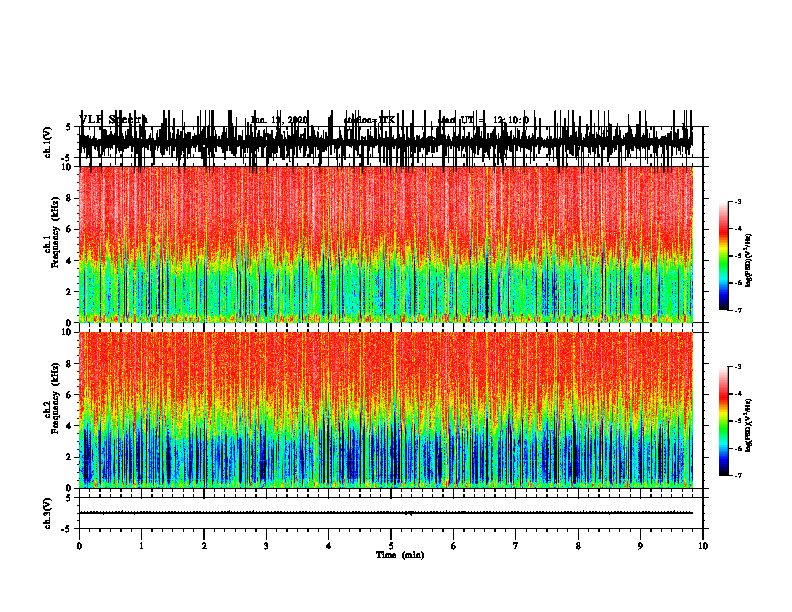Click the 'ch.2 Frequency (kHz)' axis label
The width and height of the screenshot is (792, 612).
pyautogui.click(x=51, y=398)
